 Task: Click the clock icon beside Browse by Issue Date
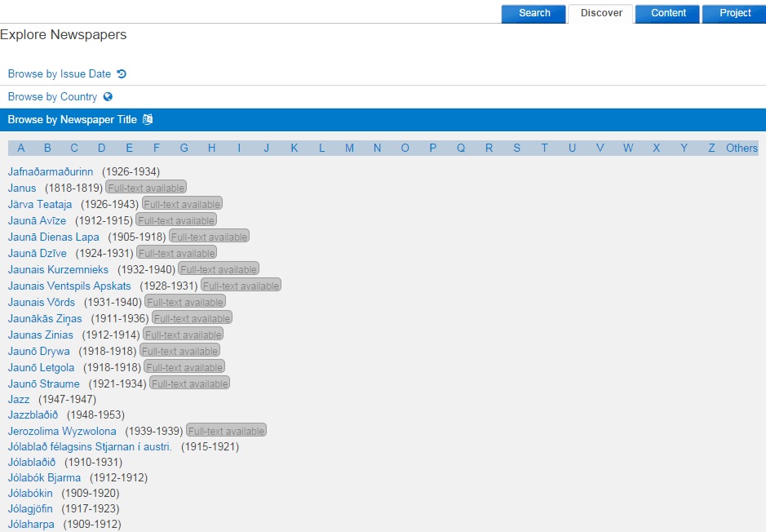tap(122, 74)
